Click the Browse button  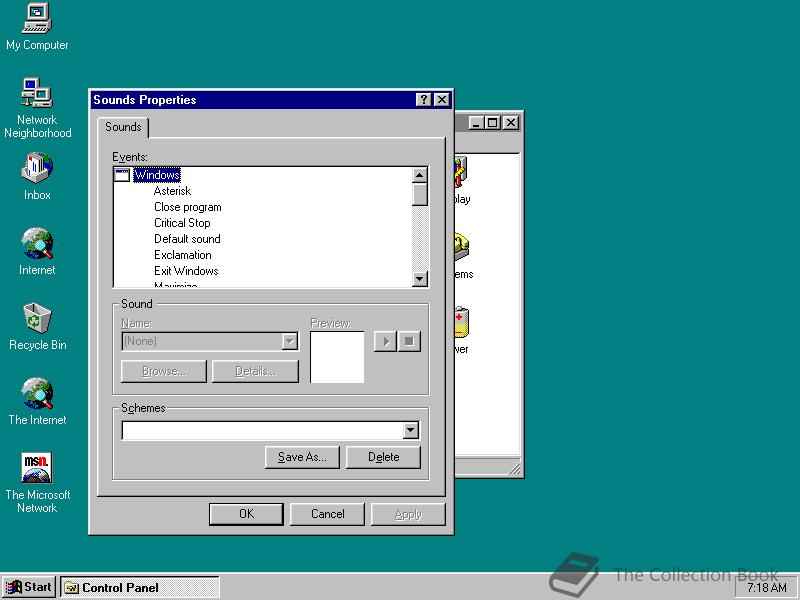[164, 371]
